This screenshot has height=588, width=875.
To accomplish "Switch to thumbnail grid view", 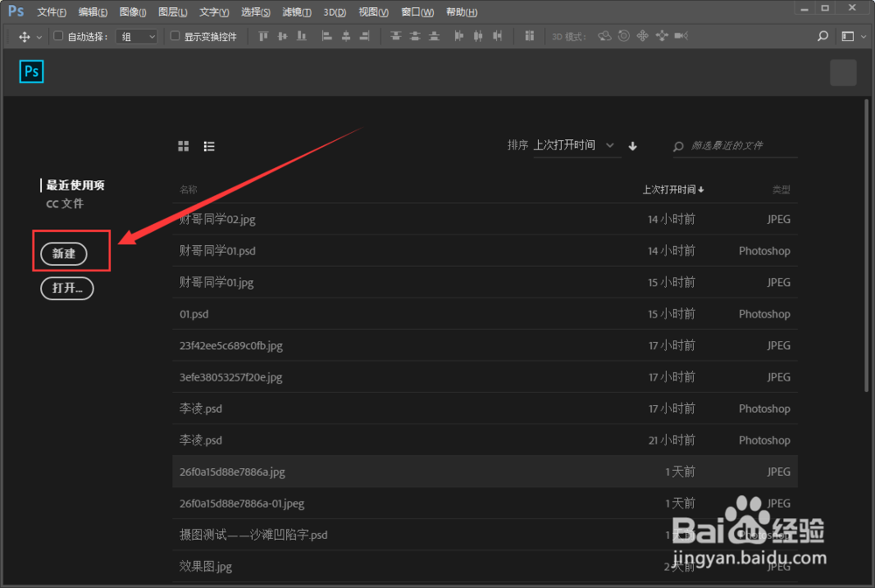I will point(183,146).
